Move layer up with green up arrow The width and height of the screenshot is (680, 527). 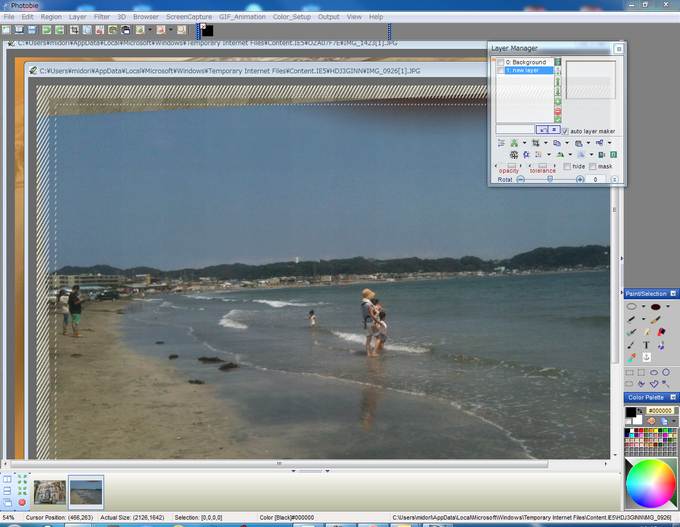558,81
